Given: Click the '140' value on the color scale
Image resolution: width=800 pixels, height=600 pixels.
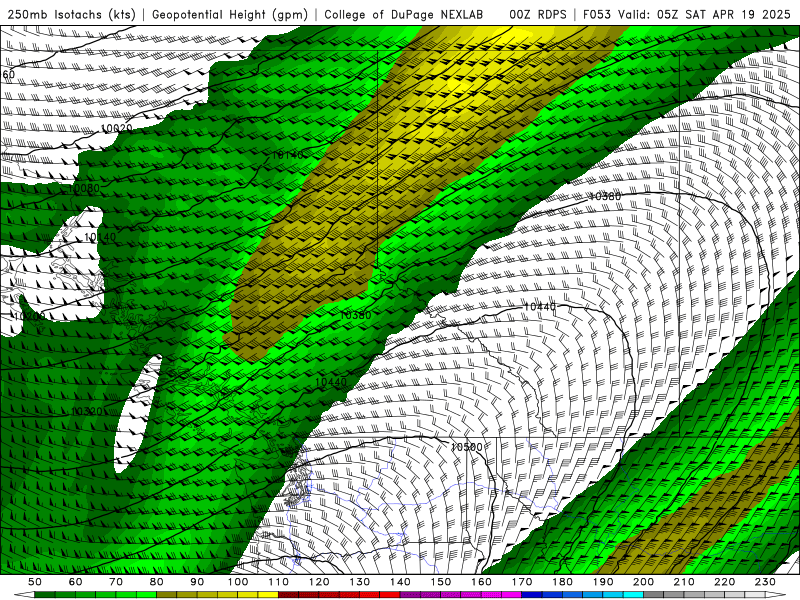Looking at the screenshot, I should [400, 582].
